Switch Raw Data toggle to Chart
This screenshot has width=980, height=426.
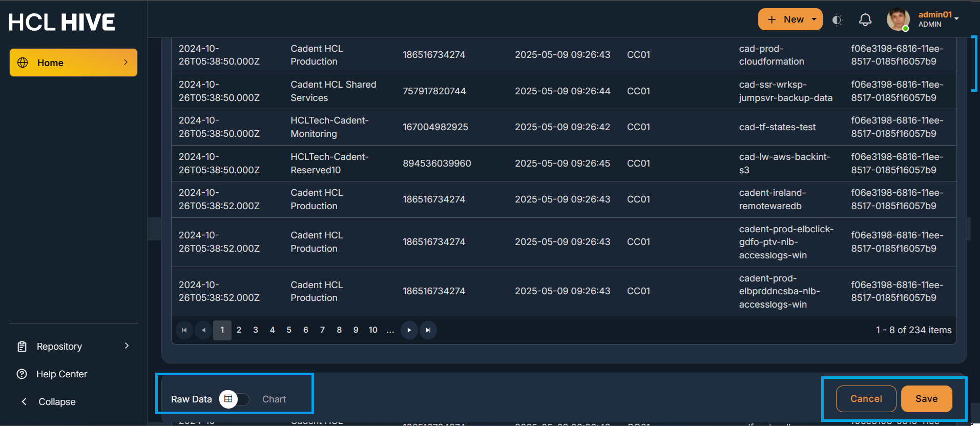235,399
